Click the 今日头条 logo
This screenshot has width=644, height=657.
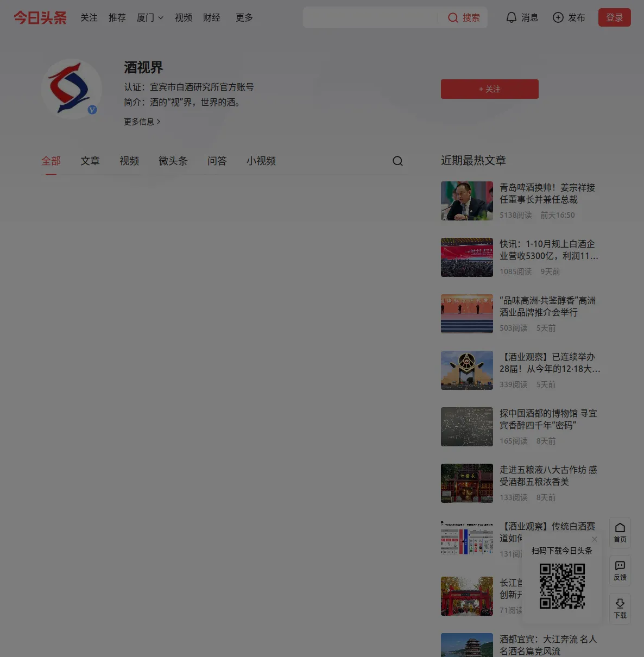tap(40, 17)
